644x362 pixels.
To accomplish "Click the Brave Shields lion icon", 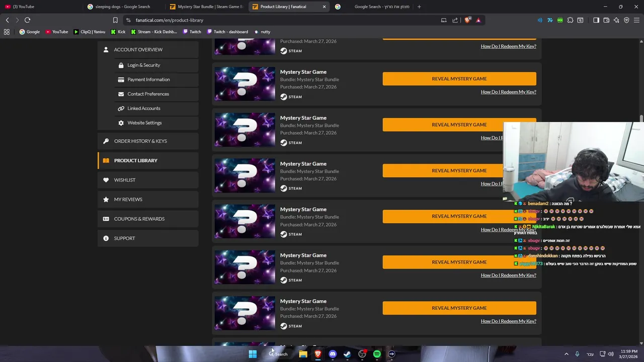I will 467,20.
